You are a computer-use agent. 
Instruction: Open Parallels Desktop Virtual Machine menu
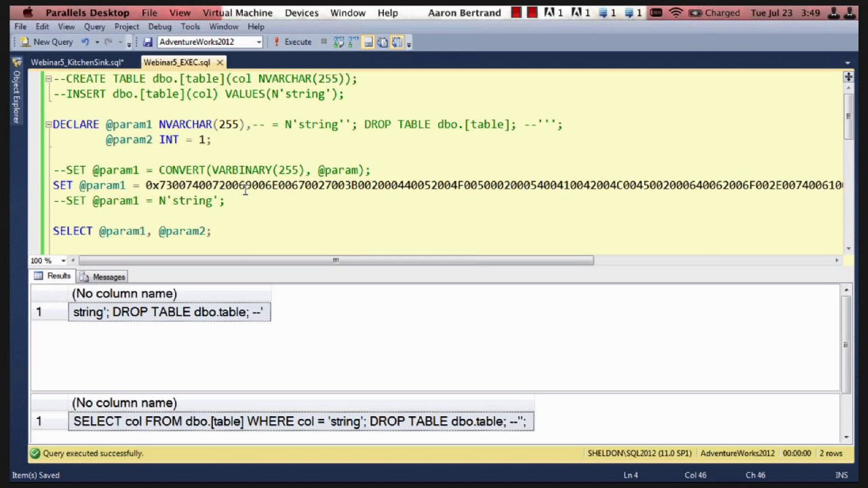(237, 13)
